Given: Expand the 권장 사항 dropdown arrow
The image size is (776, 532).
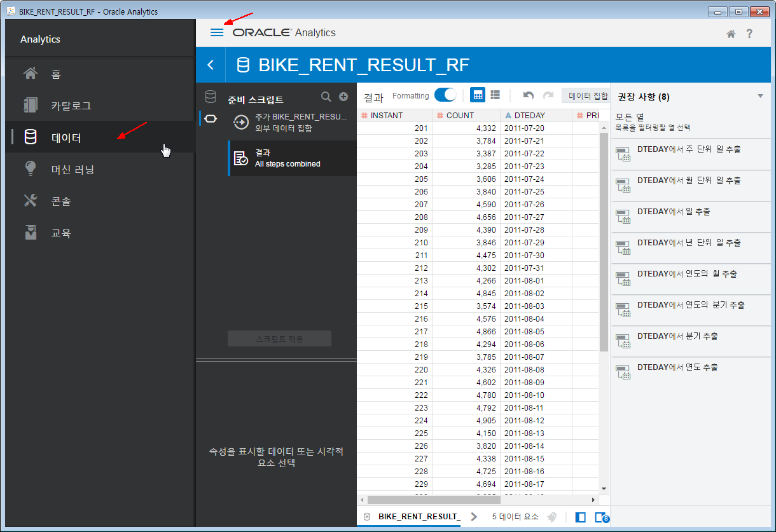Looking at the screenshot, I should click(760, 97).
